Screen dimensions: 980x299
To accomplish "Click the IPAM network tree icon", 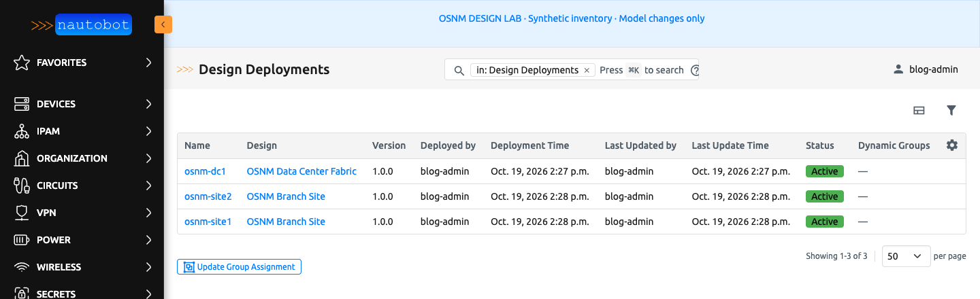I will pyautogui.click(x=22, y=131).
